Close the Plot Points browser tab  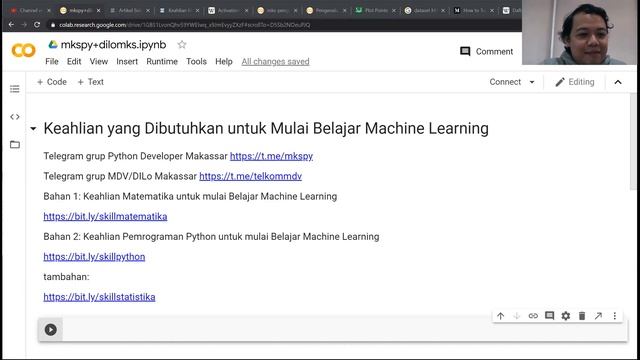(393, 11)
